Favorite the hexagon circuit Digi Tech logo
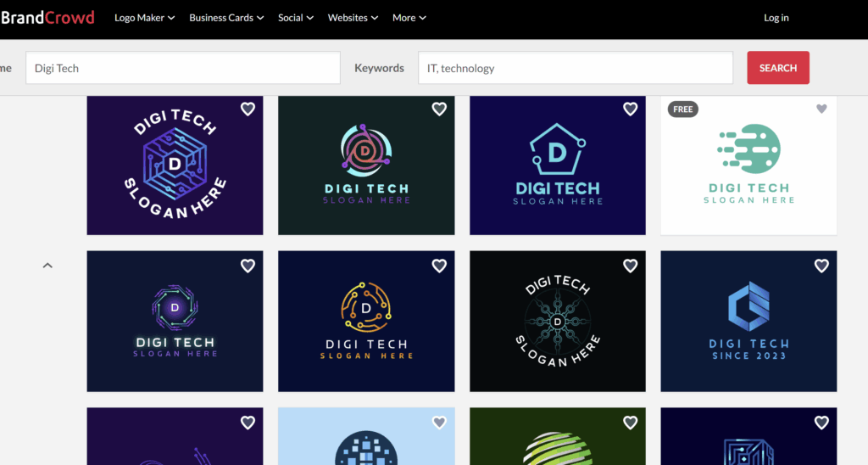The width and height of the screenshot is (868, 465). coord(248,109)
